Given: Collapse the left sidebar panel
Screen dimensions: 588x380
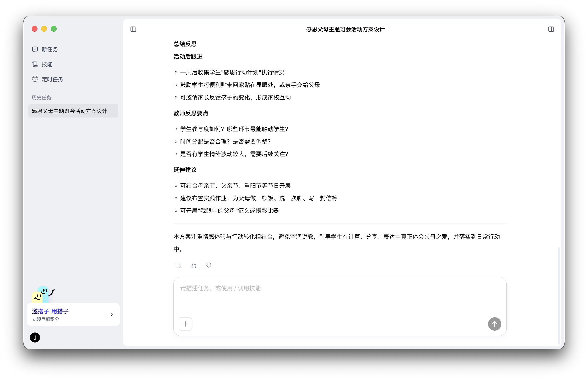Looking at the screenshot, I should (133, 29).
